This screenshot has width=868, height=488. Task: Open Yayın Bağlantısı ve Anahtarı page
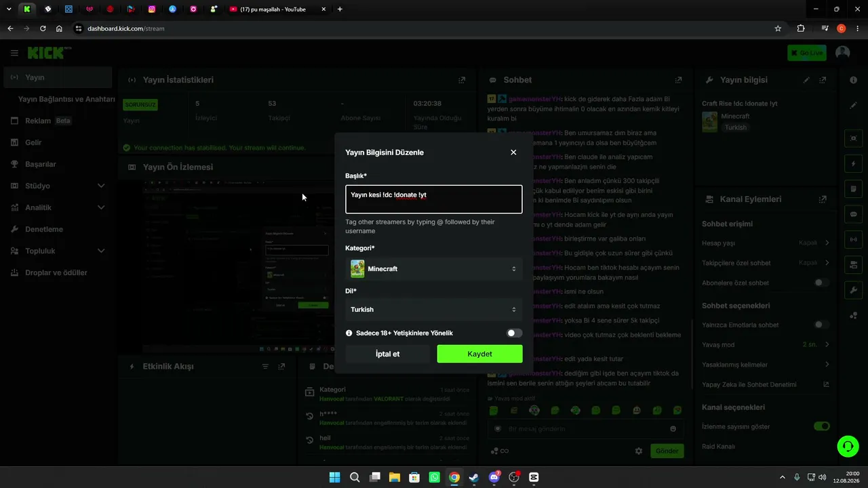point(66,99)
